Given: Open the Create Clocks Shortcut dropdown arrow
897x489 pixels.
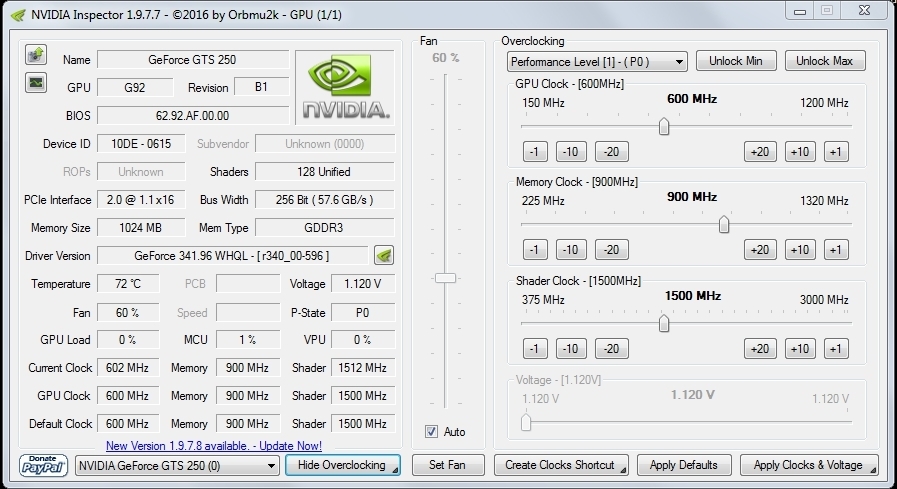Looking at the screenshot, I should [x=623, y=466].
